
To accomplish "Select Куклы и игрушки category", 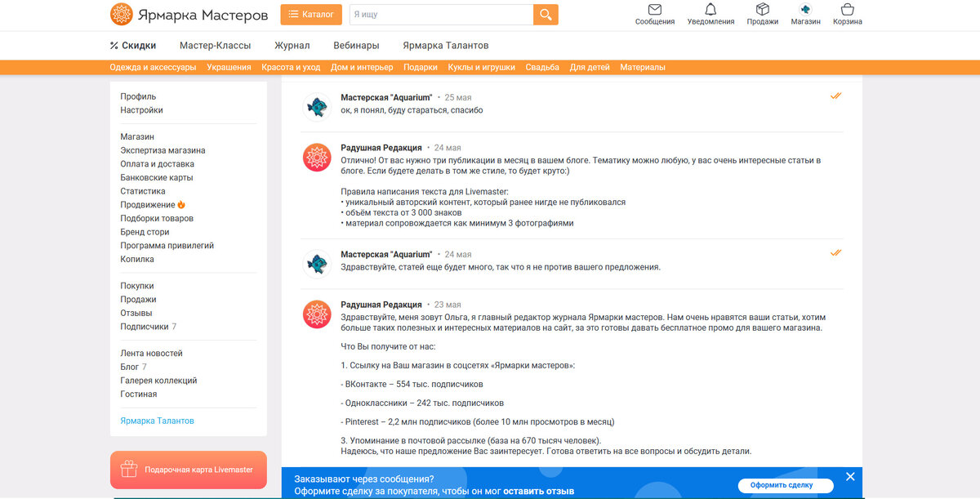I will pos(481,67).
